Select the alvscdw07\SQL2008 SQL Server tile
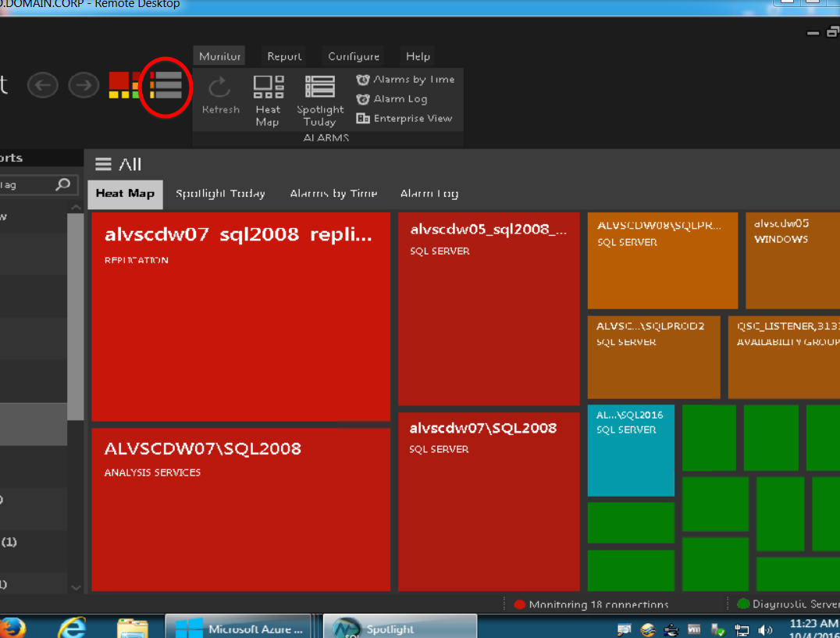 coord(489,501)
